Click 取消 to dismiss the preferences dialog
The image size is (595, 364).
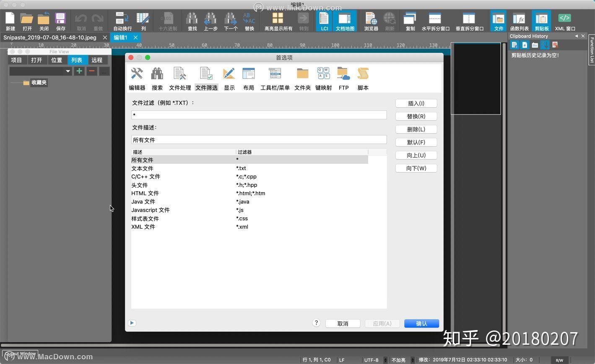tap(343, 323)
